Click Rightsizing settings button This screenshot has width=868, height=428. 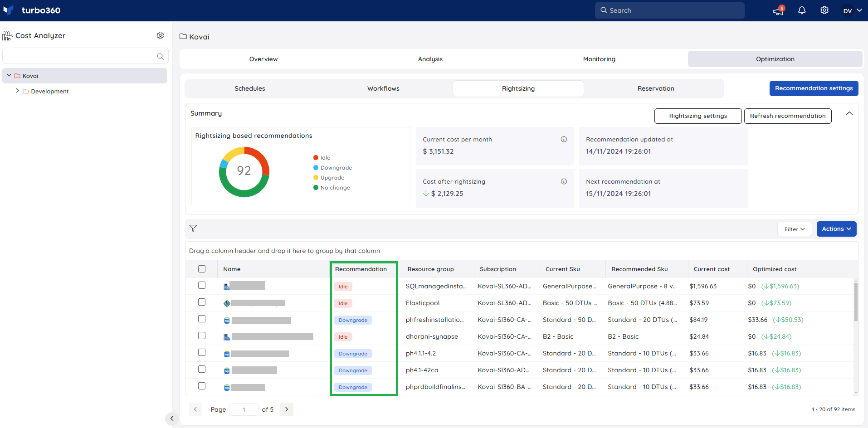tap(698, 116)
